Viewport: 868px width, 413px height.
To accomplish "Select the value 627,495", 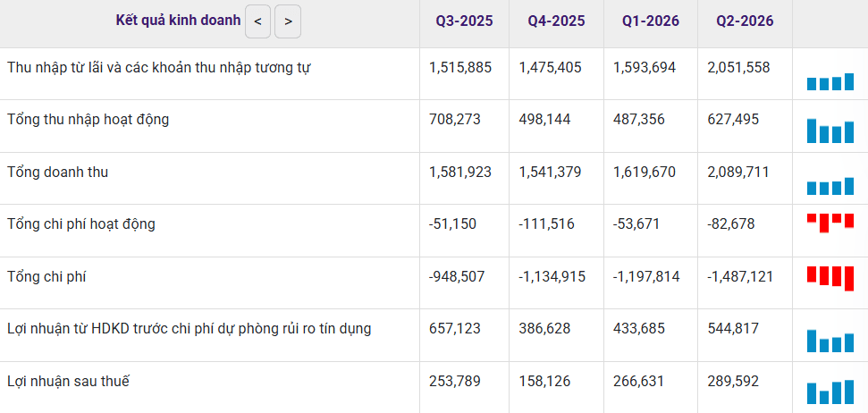I will point(733,120).
